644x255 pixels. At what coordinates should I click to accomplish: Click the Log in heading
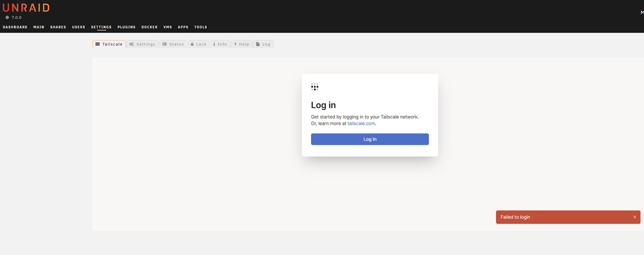click(x=323, y=105)
